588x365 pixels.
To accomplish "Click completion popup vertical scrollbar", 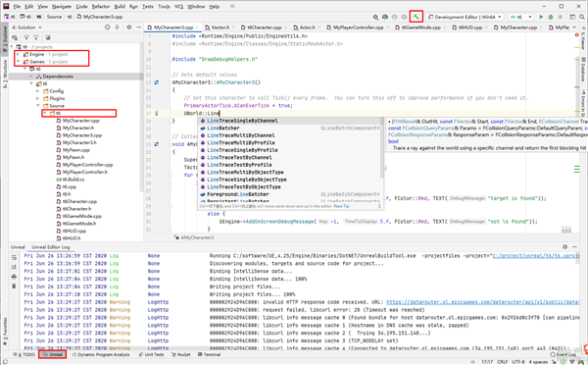I will pos(382,147).
